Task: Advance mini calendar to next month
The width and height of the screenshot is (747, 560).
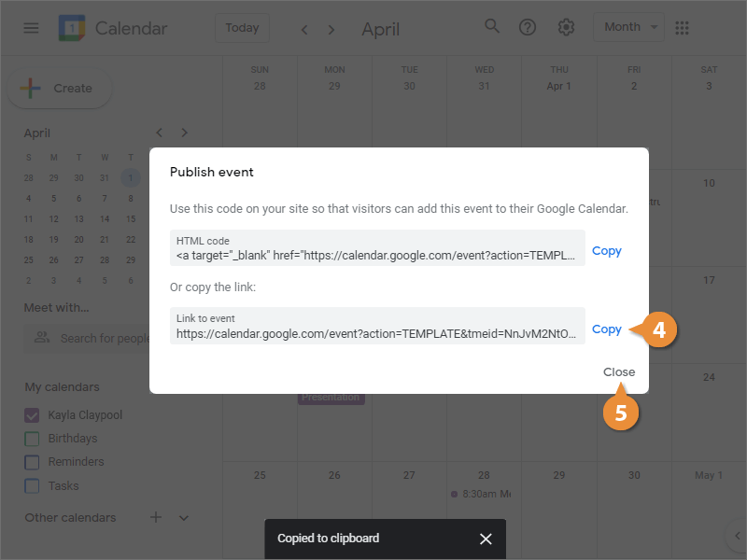Action: coord(185,133)
